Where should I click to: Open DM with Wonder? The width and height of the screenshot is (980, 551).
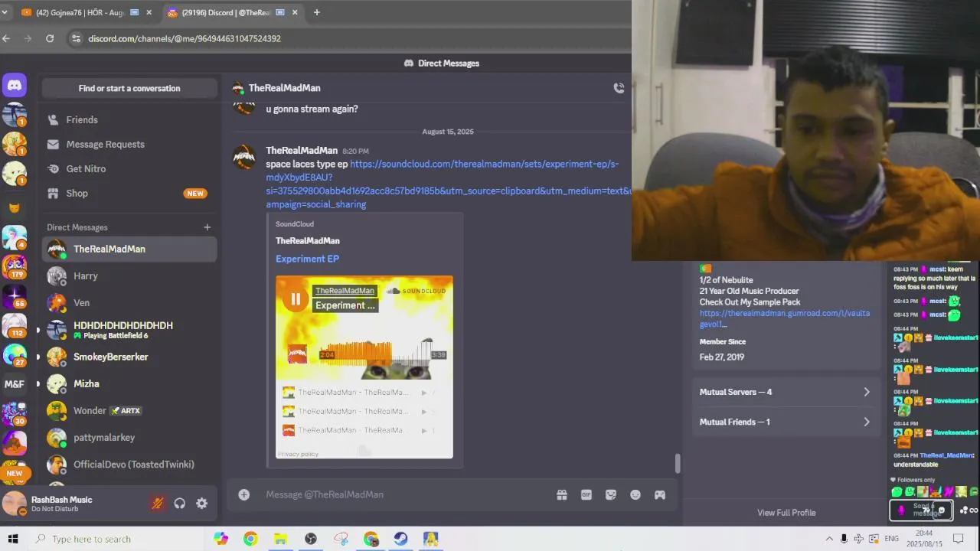click(129, 411)
